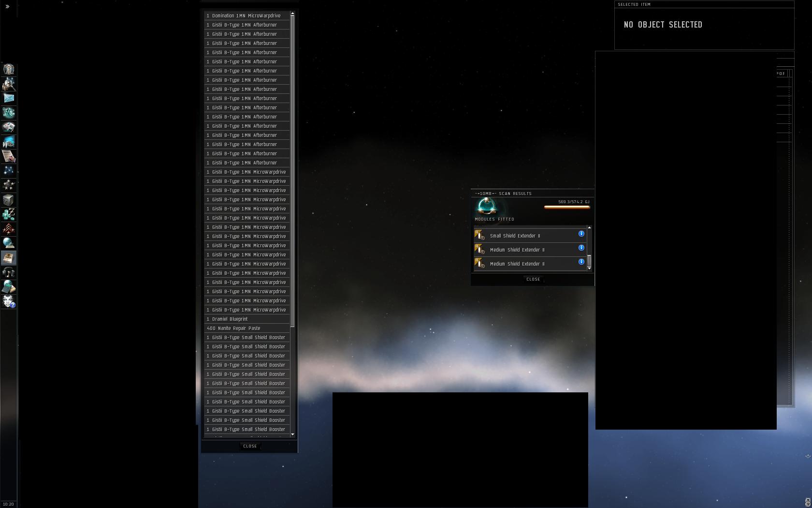The height and width of the screenshot is (508, 812).
Task: Open the five-star Corporation icon
Action: 9,185
